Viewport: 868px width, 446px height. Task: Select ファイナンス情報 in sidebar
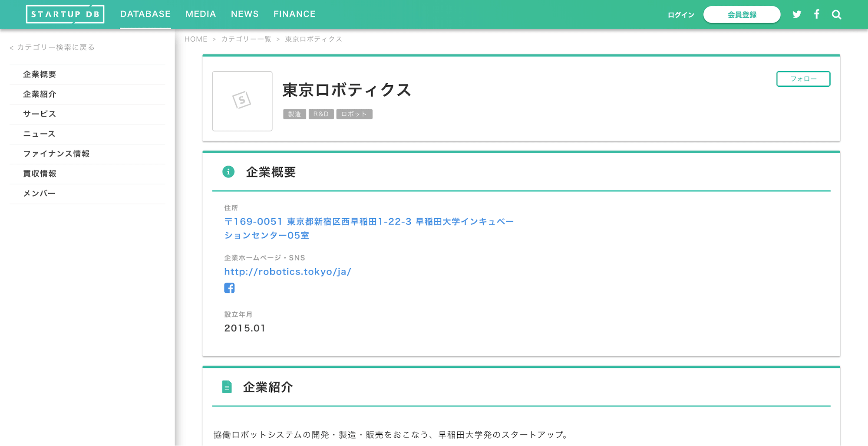coord(87,154)
